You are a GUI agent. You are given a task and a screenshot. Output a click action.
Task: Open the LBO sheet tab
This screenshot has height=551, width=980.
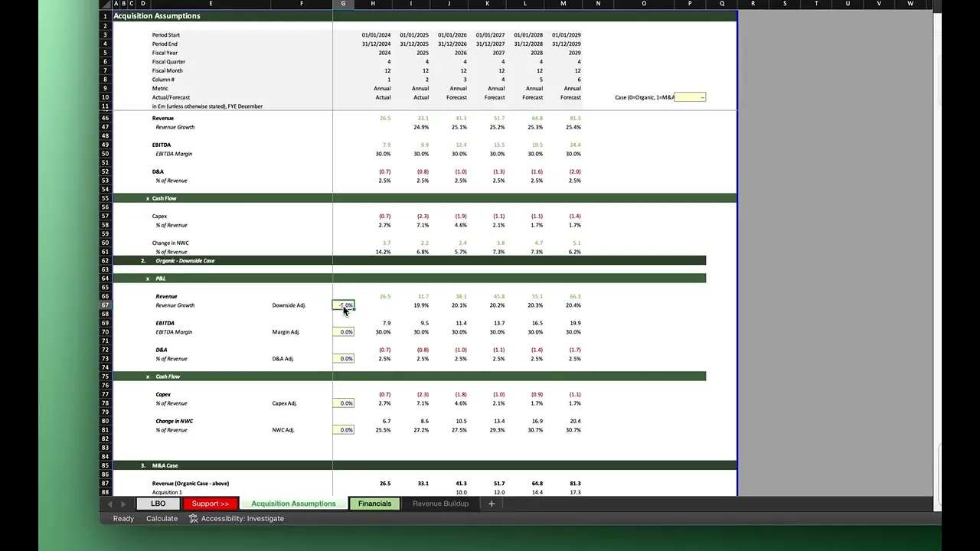158,504
